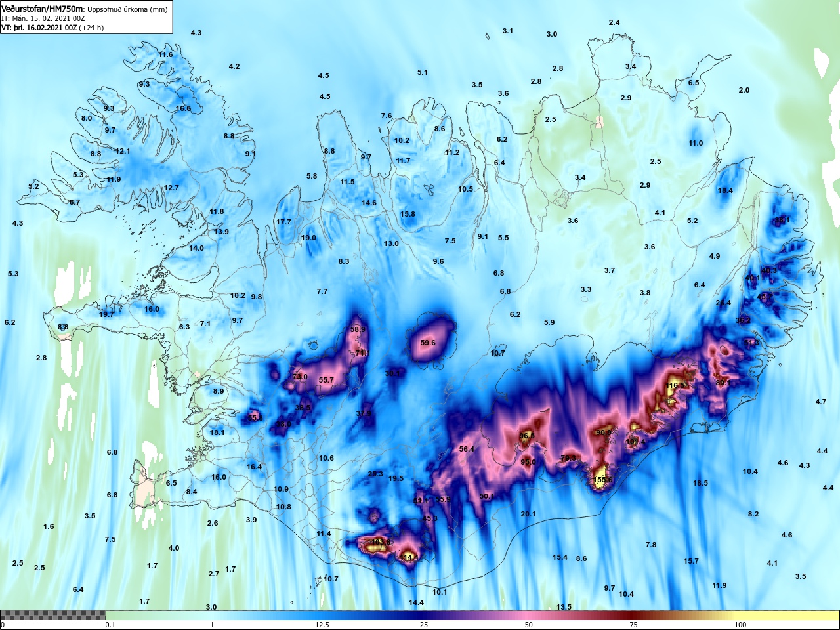Image resolution: width=840 pixels, height=630 pixels.
Task: Click the 19.0 precipitation value
Action: point(308,238)
